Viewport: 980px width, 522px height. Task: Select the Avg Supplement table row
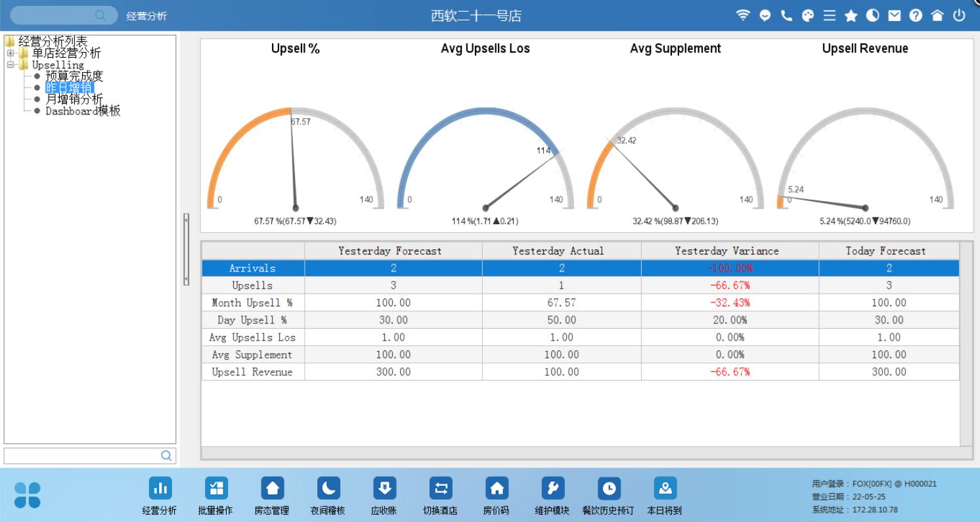tap(581, 354)
